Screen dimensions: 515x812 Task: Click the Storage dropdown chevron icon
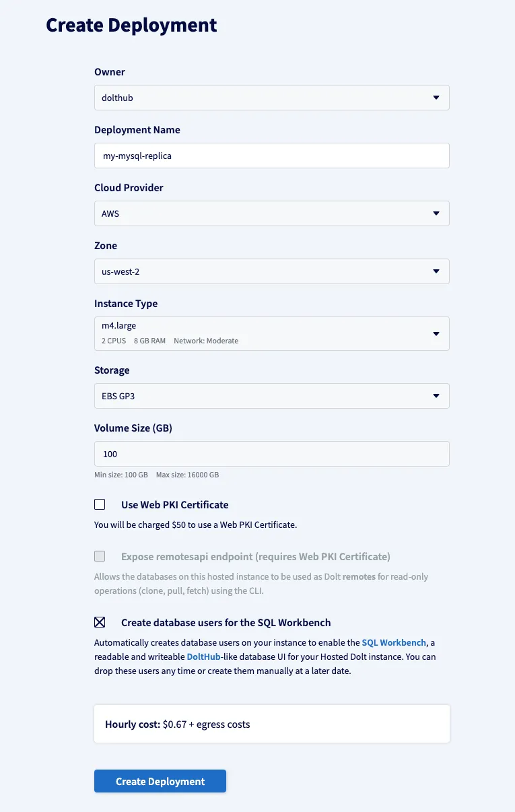(x=436, y=396)
